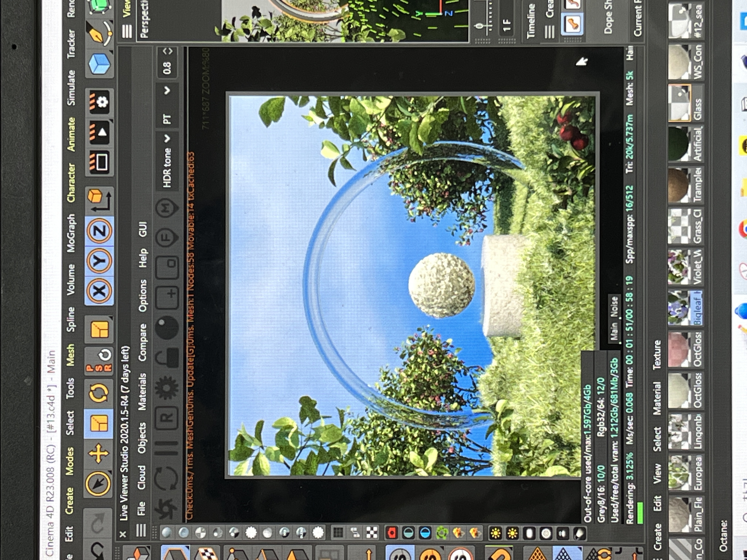
Task: Select the Rotate tool icon
Action: (98, 393)
